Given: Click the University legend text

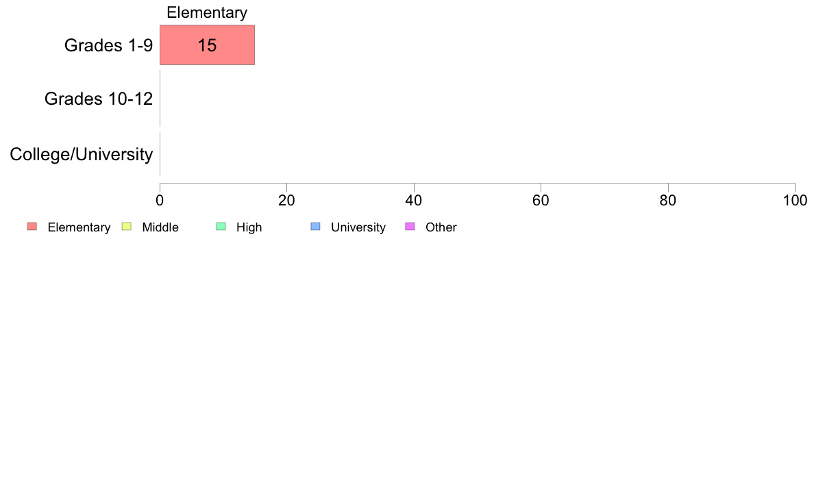Looking at the screenshot, I should (x=358, y=227).
